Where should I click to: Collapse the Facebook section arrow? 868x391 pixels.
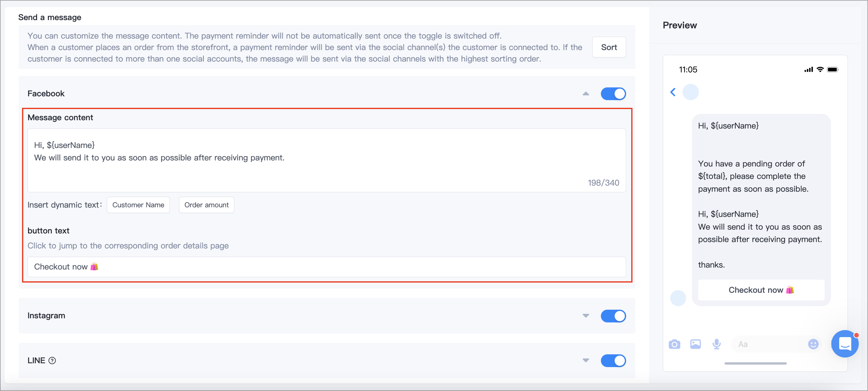(586, 94)
